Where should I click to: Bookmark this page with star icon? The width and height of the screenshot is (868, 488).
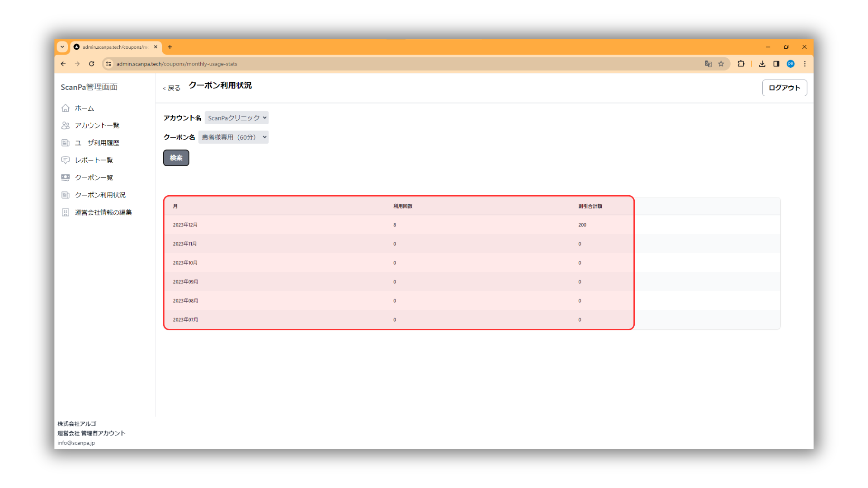click(x=721, y=64)
